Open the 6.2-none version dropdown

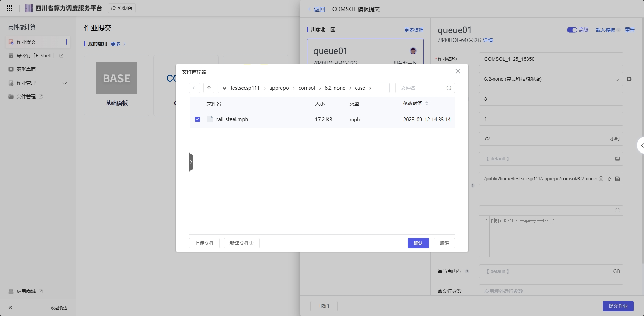coord(551,79)
